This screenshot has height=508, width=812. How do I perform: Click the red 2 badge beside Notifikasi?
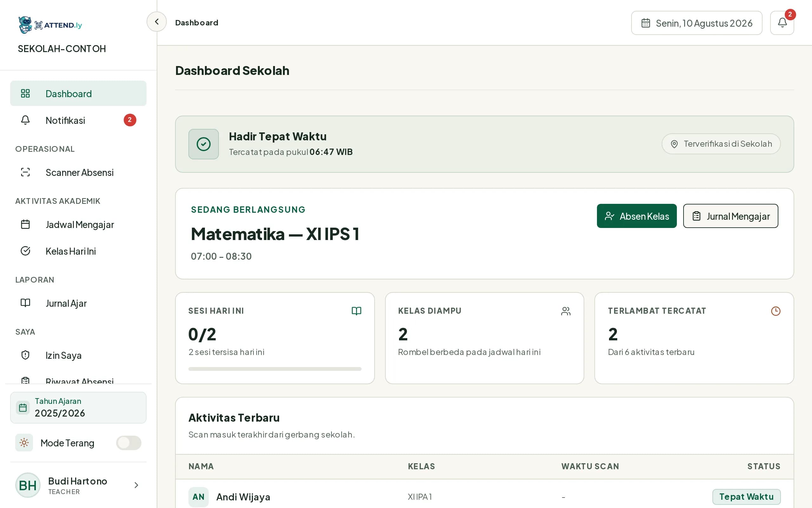tap(130, 120)
